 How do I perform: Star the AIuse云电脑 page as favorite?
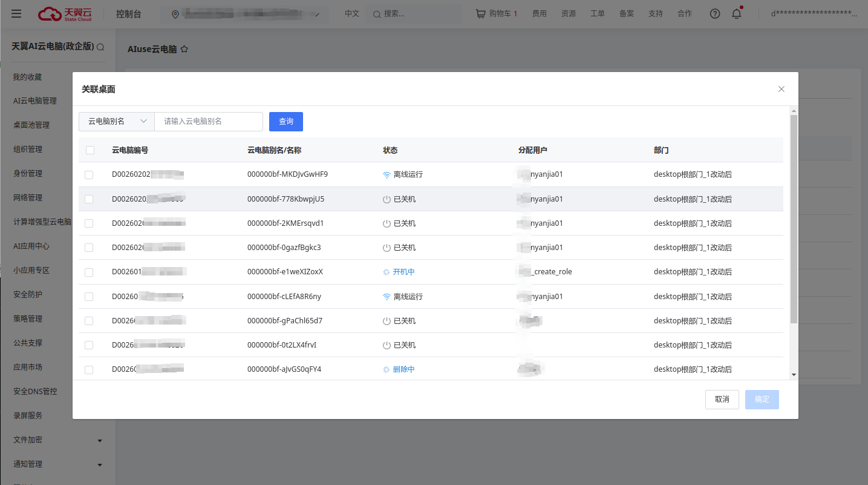184,49
